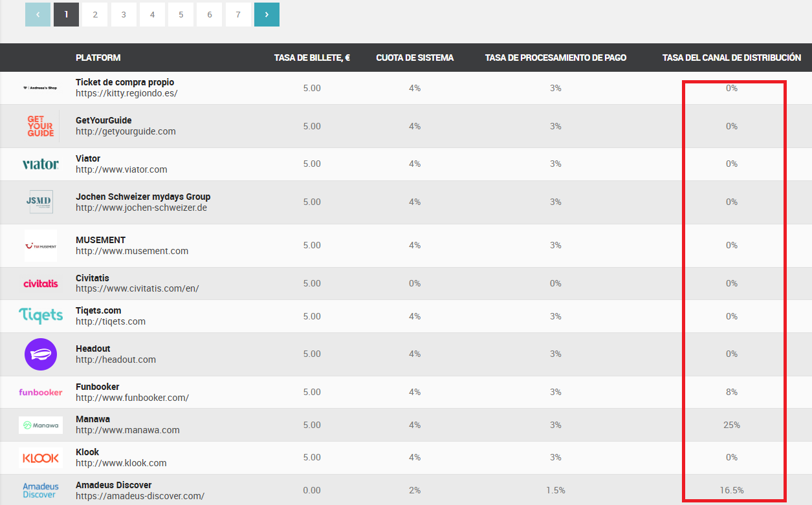Click the Klook logo
This screenshot has height=505, width=812.
(x=41, y=458)
